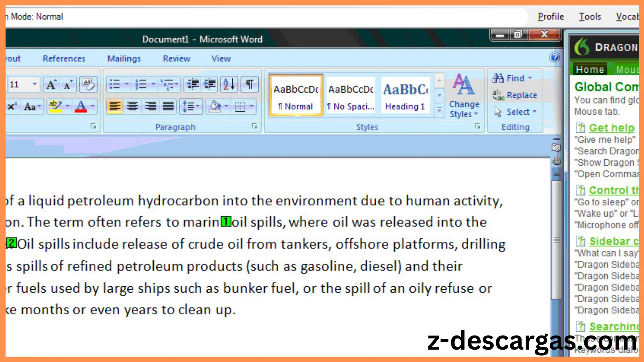Screen dimensions: 644x362
Task: Click Select in the Editing group
Action: (516, 112)
